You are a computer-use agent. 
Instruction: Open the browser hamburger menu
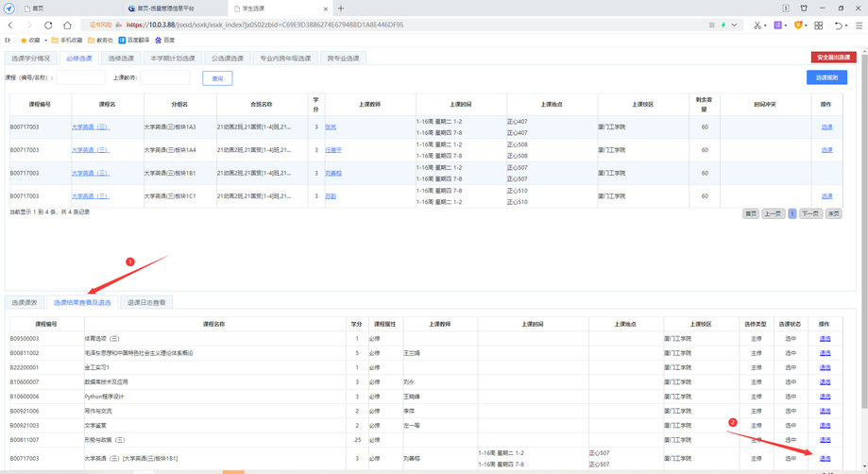pos(858,25)
